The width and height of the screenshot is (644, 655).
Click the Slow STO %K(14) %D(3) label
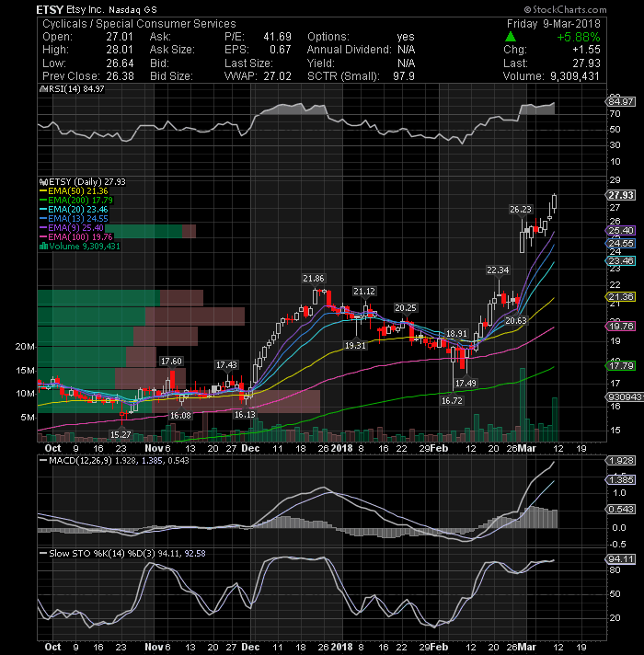coord(122,554)
